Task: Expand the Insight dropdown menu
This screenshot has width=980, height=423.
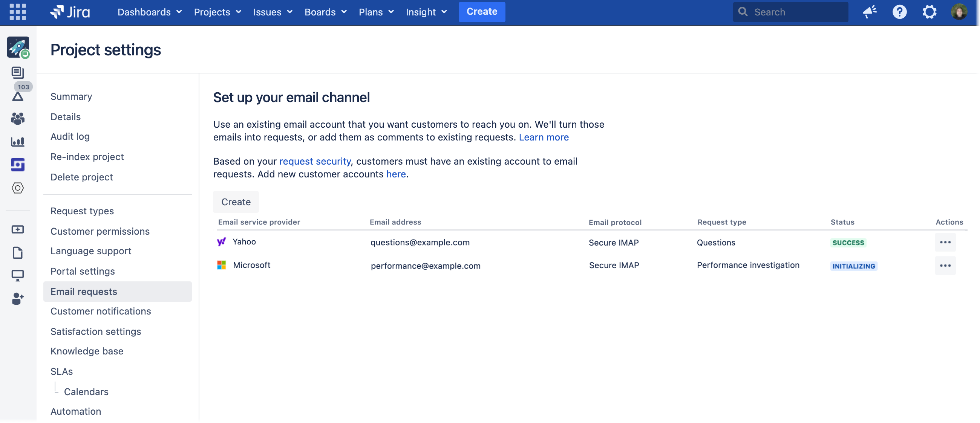Action: click(426, 12)
